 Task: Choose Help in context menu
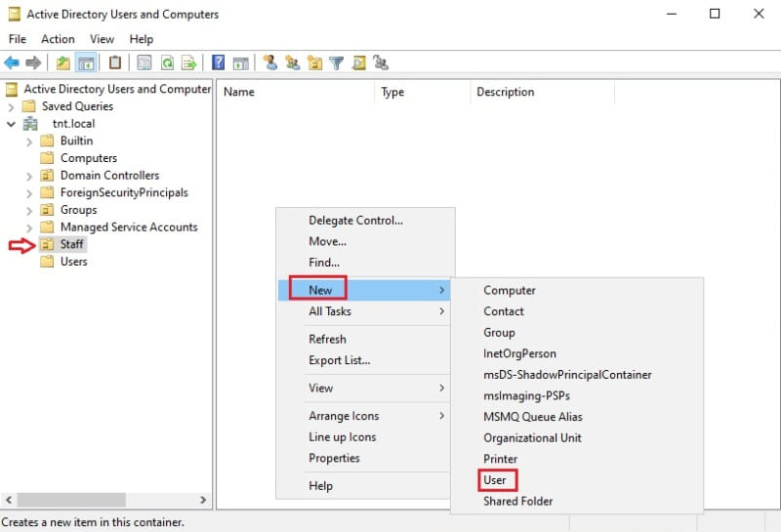365,486
